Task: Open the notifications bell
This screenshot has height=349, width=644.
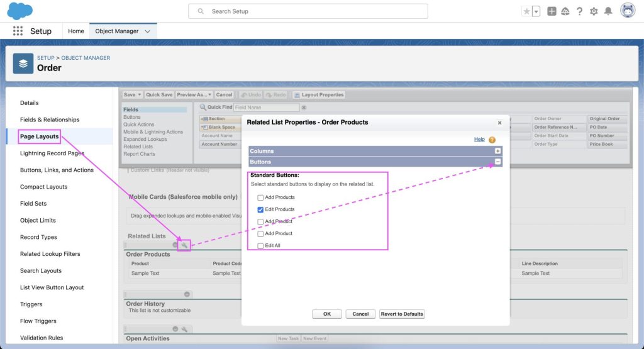Action: tap(608, 11)
